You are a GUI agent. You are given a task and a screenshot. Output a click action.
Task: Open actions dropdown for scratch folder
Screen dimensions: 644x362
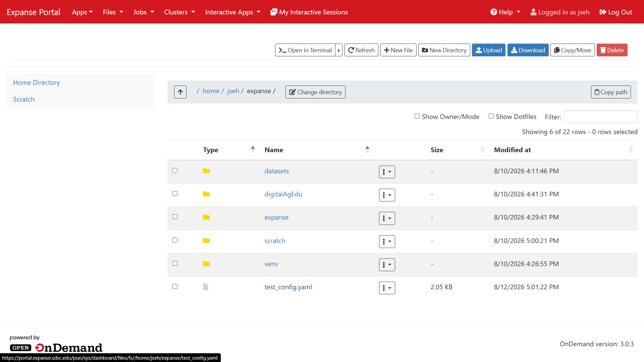[387, 241]
